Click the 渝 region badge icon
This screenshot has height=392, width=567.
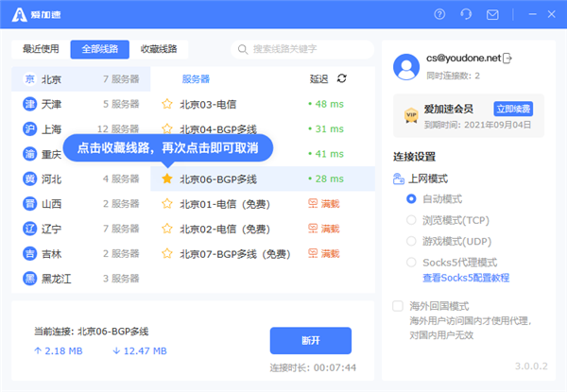pyautogui.click(x=29, y=154)
